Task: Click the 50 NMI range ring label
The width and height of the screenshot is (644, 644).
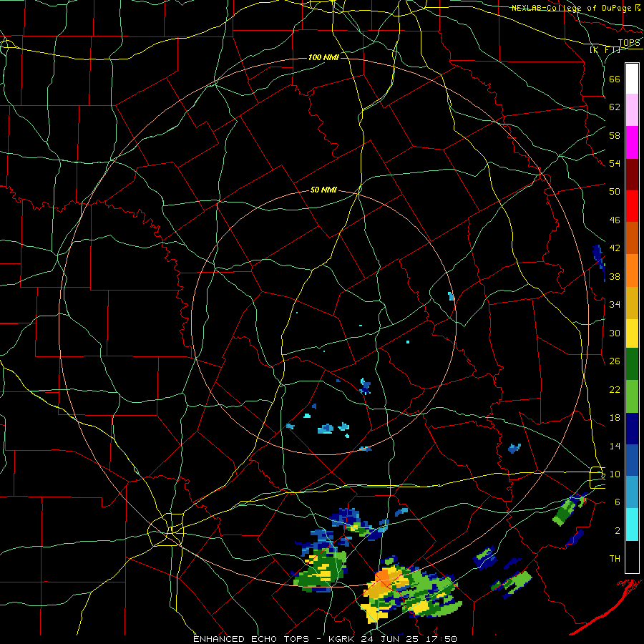Action: click(323, 190)
